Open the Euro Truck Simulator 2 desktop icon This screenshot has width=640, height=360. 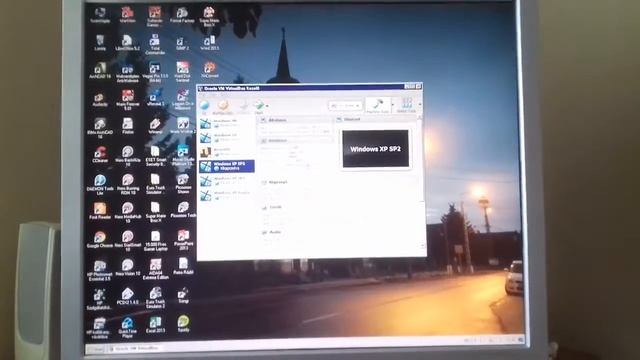[x=155, y=298]
